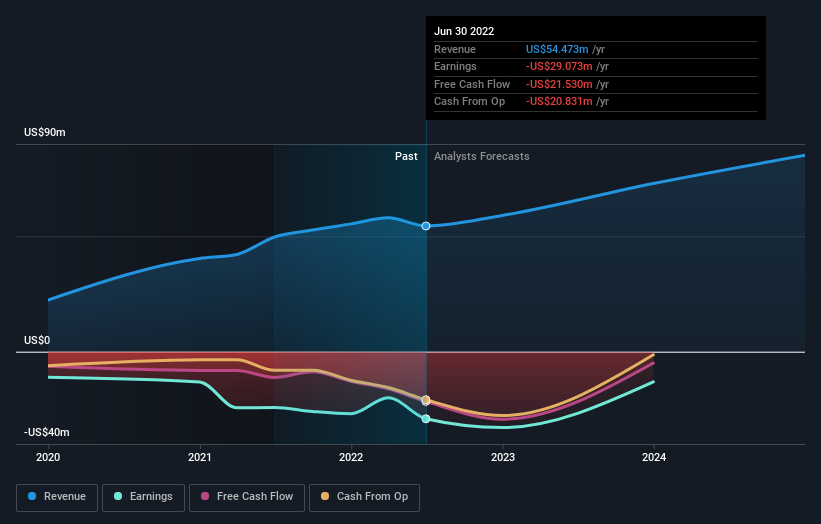This screenshot has width=821, height=524.
Task: Click the US$90m y-axis label
Action: [45, 132]
